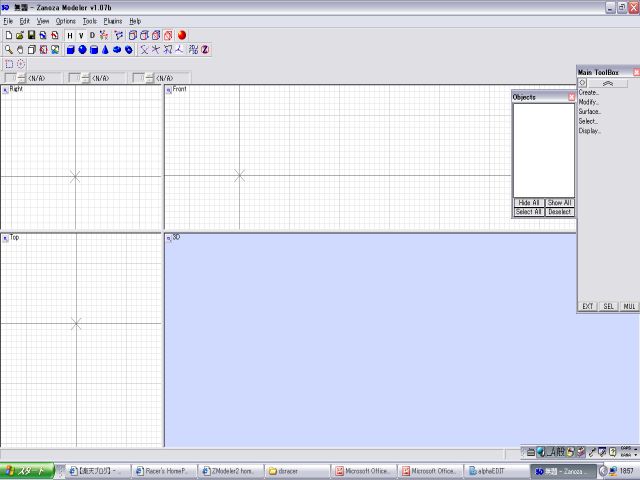Toggle the SEL mode button
The width and height of the screenshot is (640, 480).
[609, 307]
